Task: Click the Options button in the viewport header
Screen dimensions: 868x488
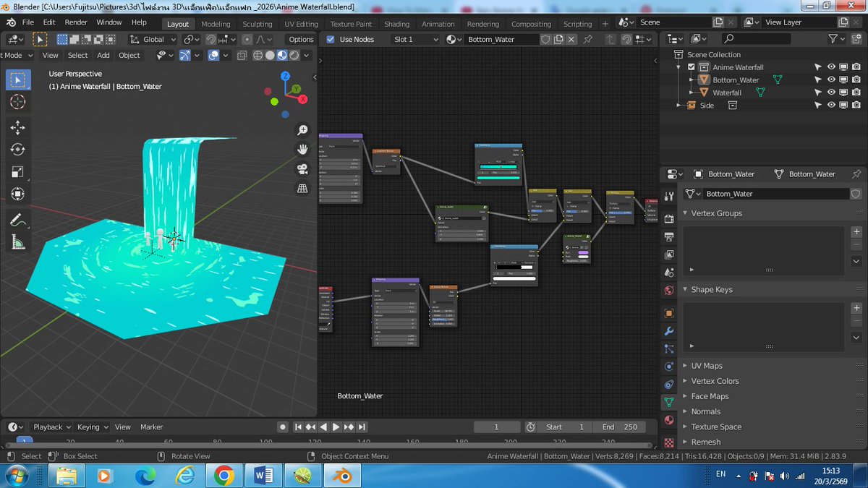Action: [301, 39]
